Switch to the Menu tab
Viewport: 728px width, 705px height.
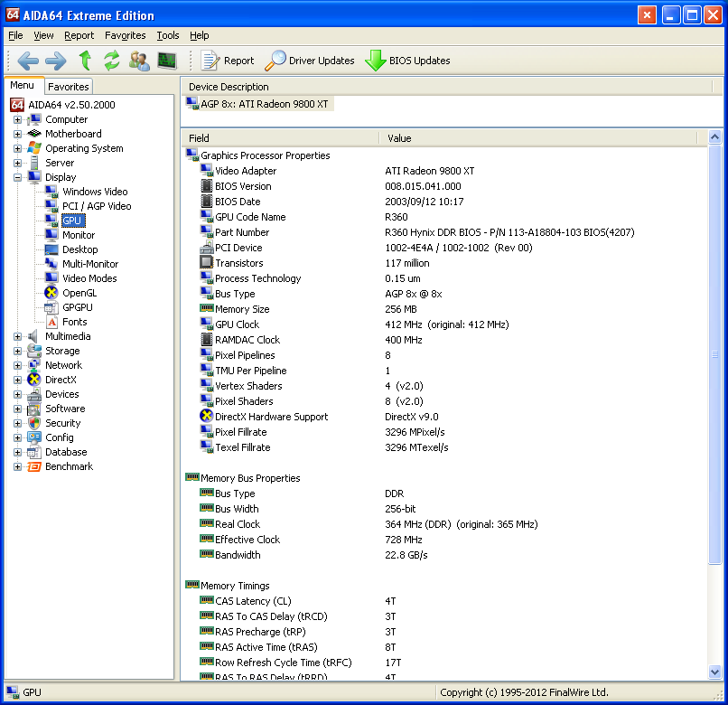(22, 86)
